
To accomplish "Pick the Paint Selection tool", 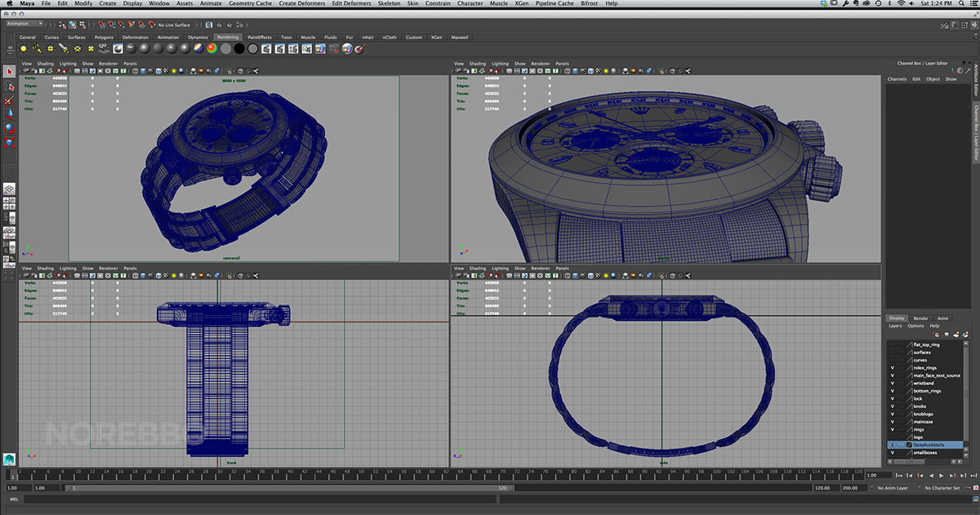I will (10, 100).
